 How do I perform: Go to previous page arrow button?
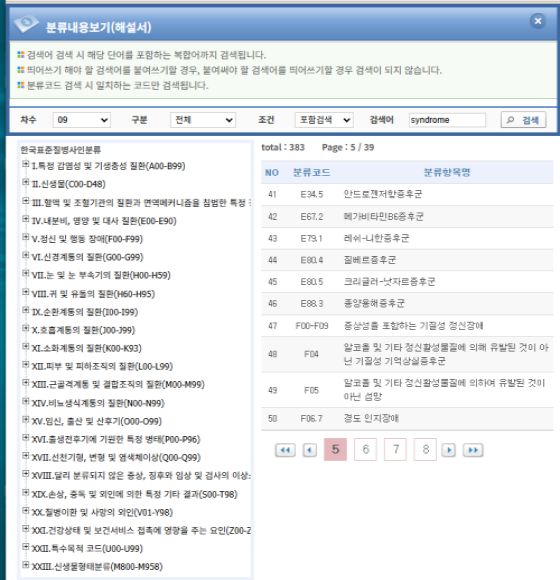pyautogui.click(x=310, y=450)
